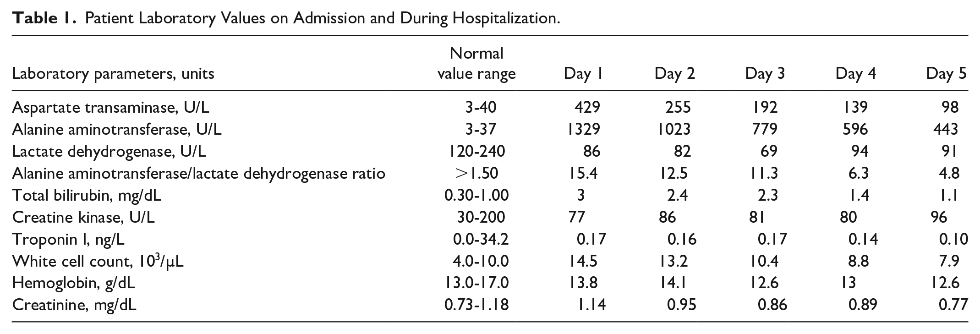Click the Laboratory parameters, units header

pos(113,74)
